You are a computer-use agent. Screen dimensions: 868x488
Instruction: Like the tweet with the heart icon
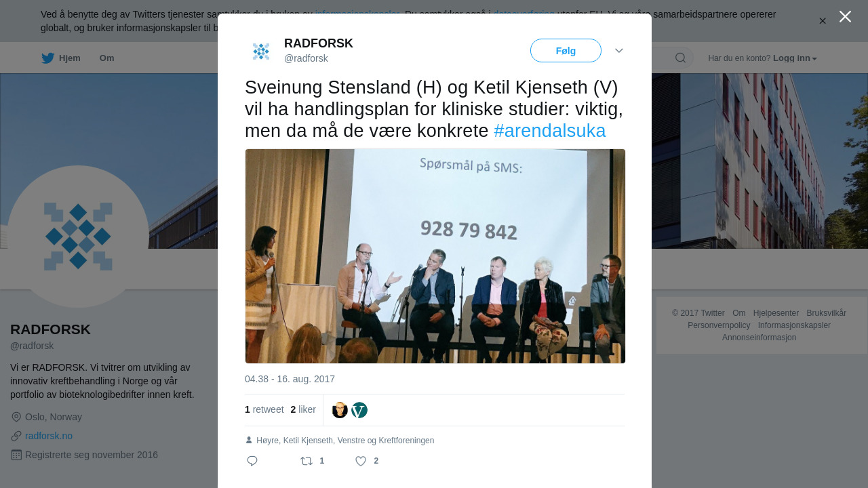[x=361, y=461]
